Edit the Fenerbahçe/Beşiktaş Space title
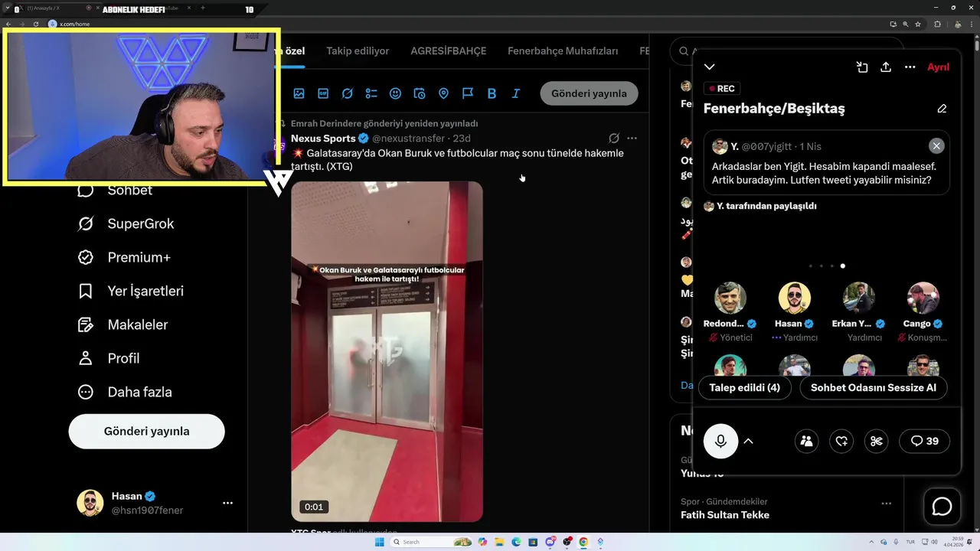This screenshot has width=980, height=551. pyautogui.click(x=942, y=109)
